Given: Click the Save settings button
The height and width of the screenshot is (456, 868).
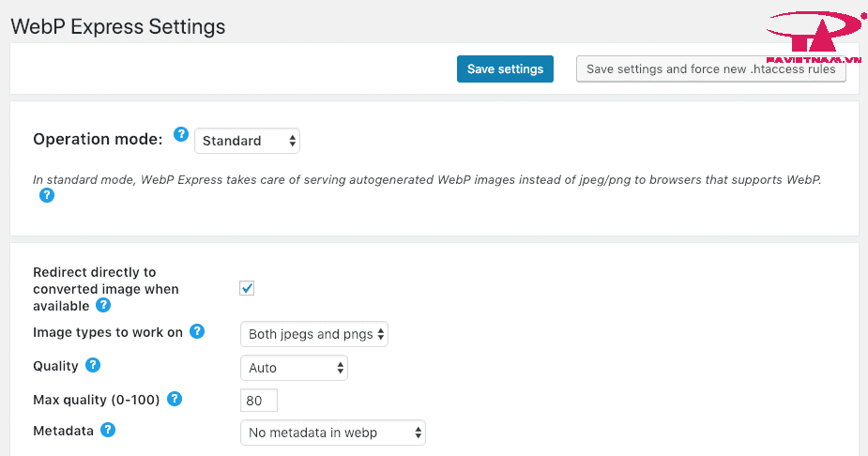Looking at the screenshot, I should 505,69.
